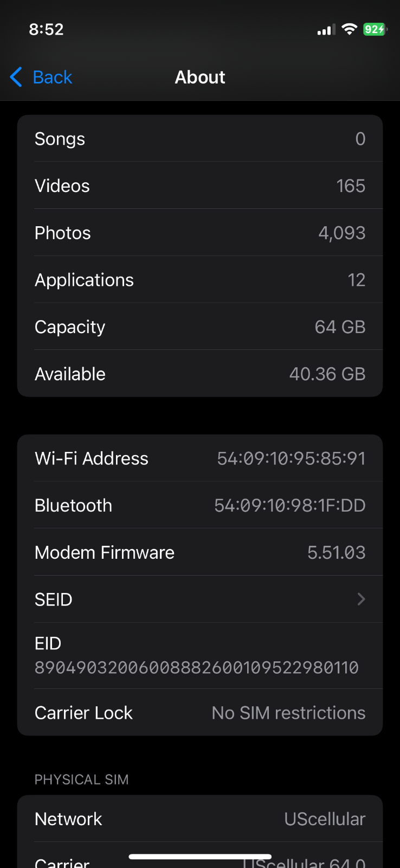Go Back to previous settings page
This screenshot has width=400, height=868.
(x=41, y=77)
